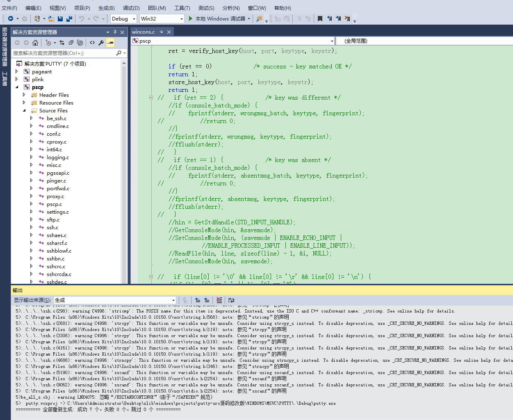Collapse All nodes in Solution Explorer
Image resolution: width=513 pixels, height=420 pixels.
(71, 43)
